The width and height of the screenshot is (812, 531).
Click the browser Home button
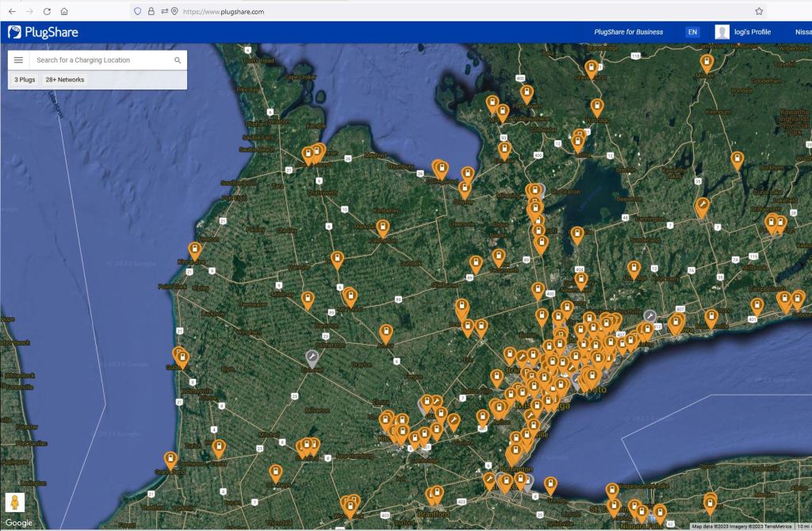pyautogui.click(x=64, y=12)
